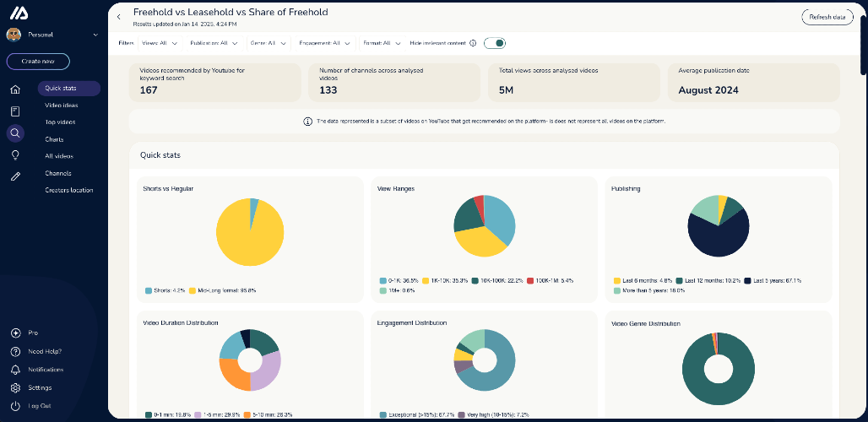Switch to Top videos section
The width and height of the screenshot is (868, 422).
[x=60, y=122]
